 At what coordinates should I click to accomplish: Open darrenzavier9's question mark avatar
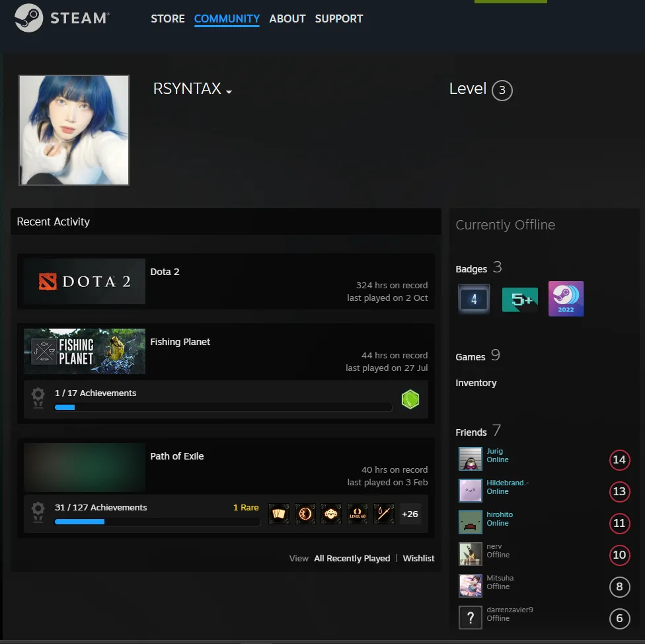coord(470,618)
